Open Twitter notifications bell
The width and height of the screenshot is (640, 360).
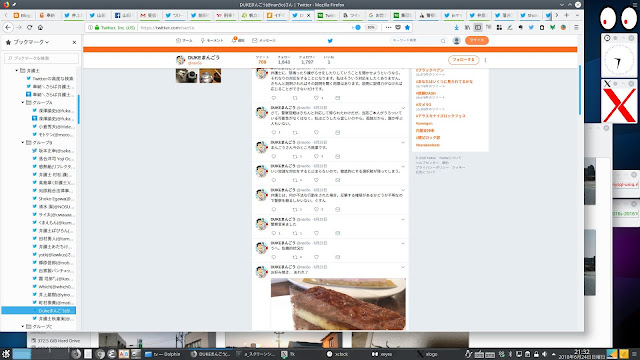[x=238, y=40]
